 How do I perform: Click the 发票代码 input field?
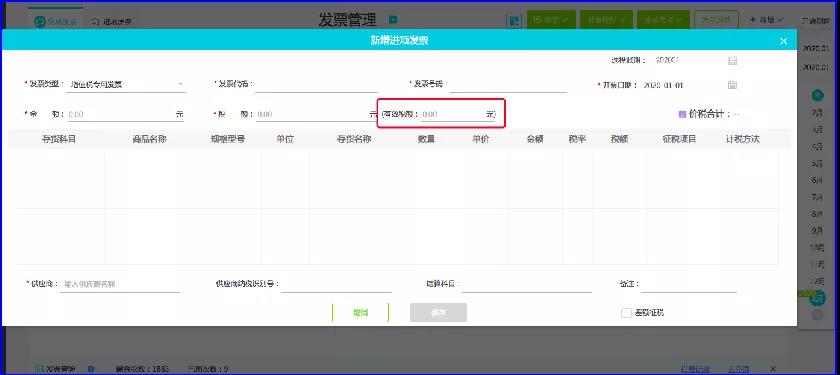(x=317, y=85)
